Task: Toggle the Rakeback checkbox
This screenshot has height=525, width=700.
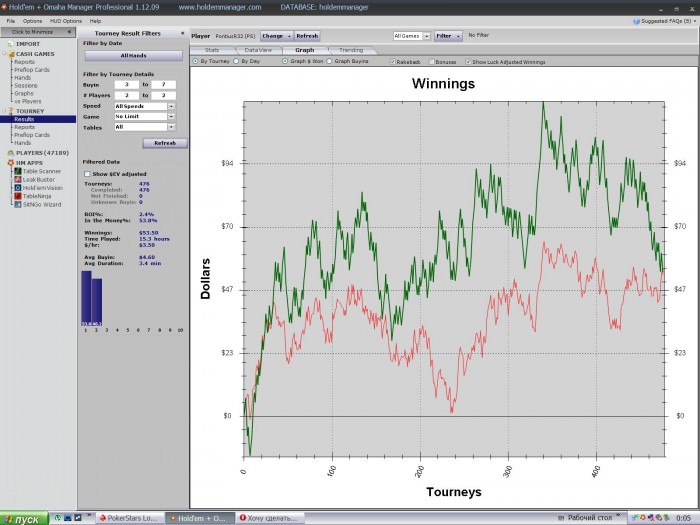Action: (393, 62)
